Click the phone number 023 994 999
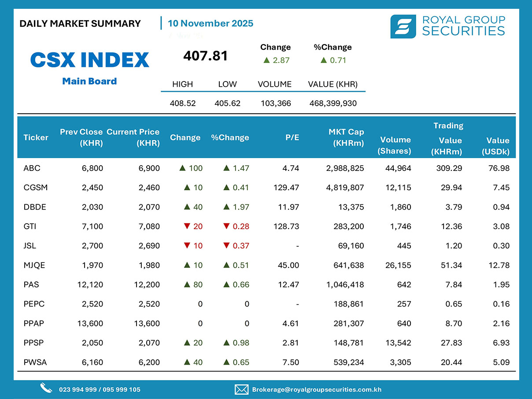This screenshot has height=399, width=532. [x=79, y=390]
